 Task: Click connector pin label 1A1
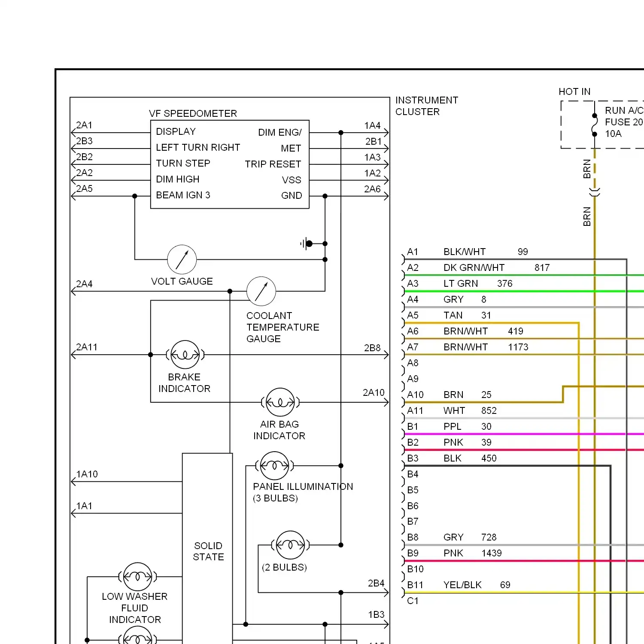[84, 506]
